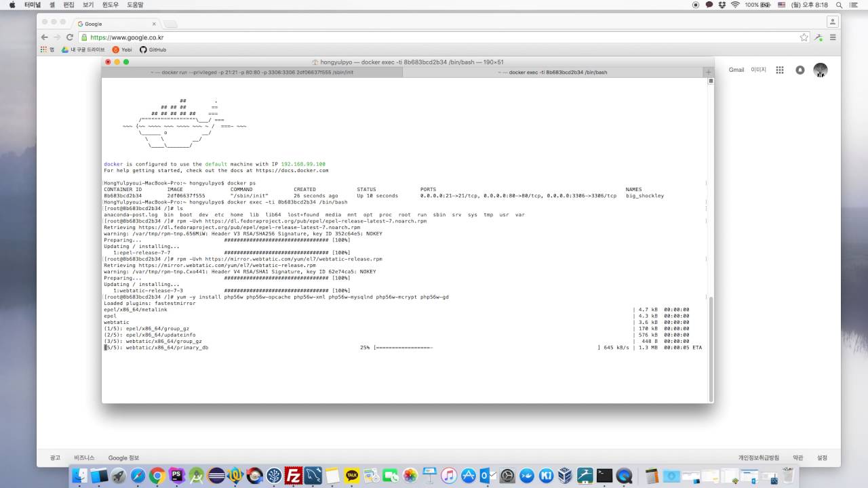This screenshot has height=488, width=868.
Task: Open the 윈도우 menu
Action: click(110, 5)
